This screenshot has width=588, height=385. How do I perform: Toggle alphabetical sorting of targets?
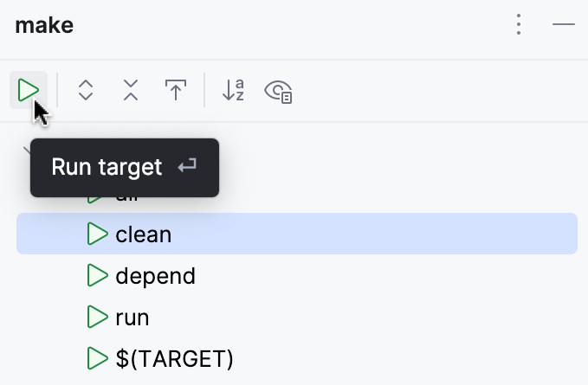[x=233, y=90]
